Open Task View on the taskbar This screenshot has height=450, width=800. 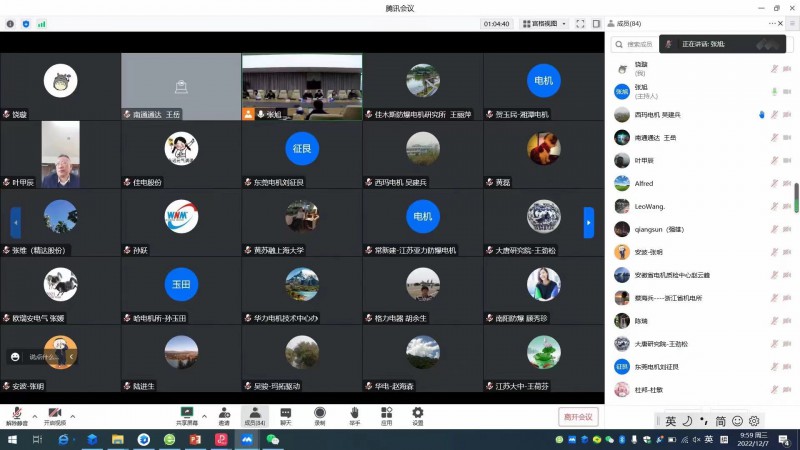point(37,439)
